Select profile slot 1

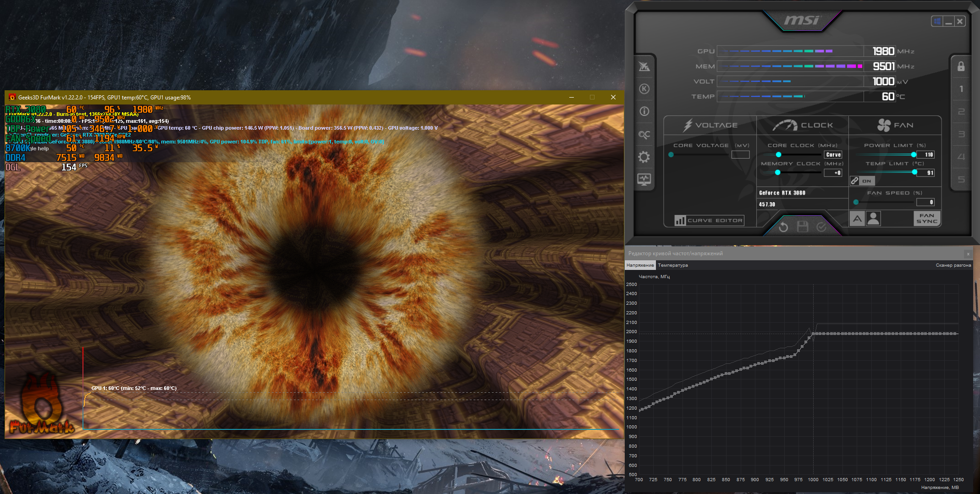(x=961, y=89)
